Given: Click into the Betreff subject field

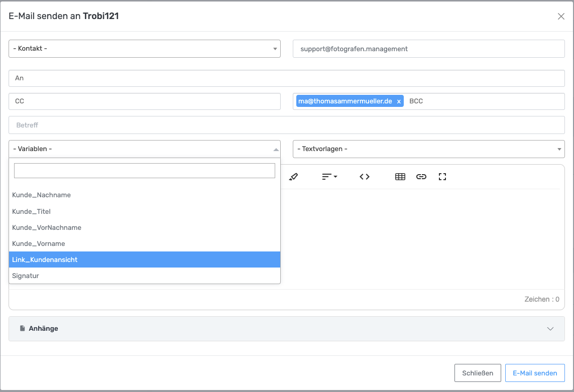Looking at the screenshot, I should tap(286, 125).
